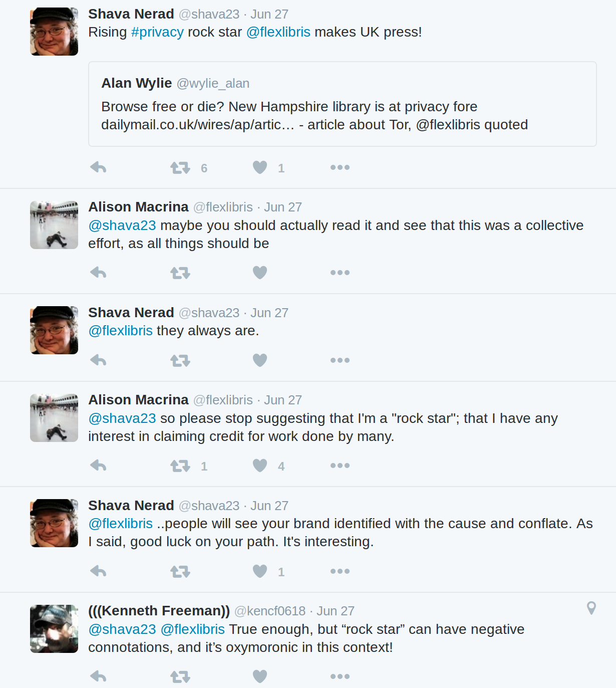
Task: Reply to Shava Nerad's rock star tweet
Action: click(x=98, y=167)
